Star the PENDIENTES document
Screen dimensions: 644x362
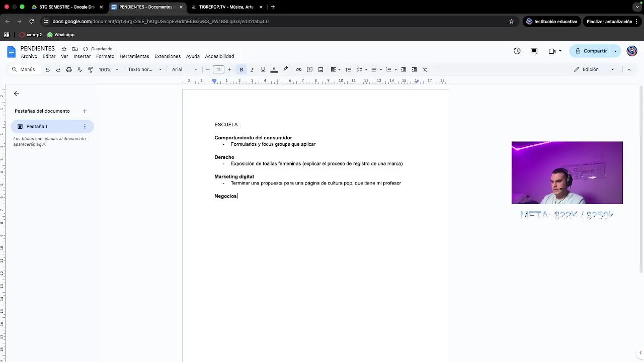(64, 49)
